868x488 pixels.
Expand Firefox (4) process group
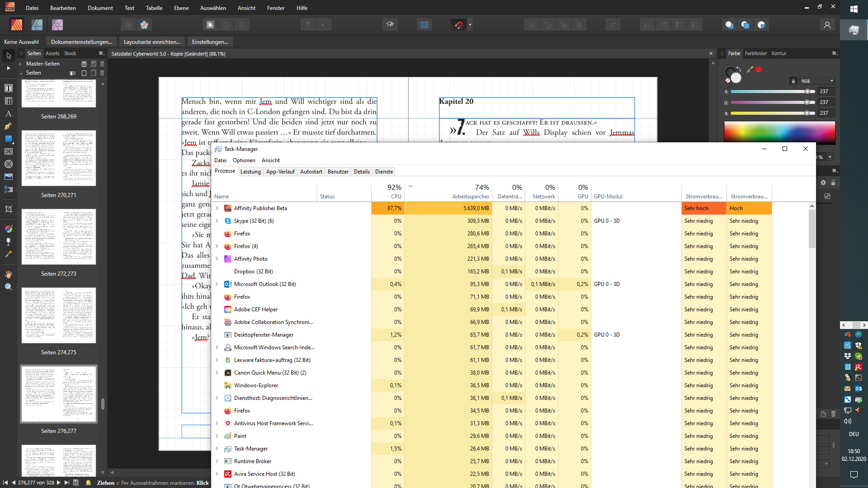point(217,246)
